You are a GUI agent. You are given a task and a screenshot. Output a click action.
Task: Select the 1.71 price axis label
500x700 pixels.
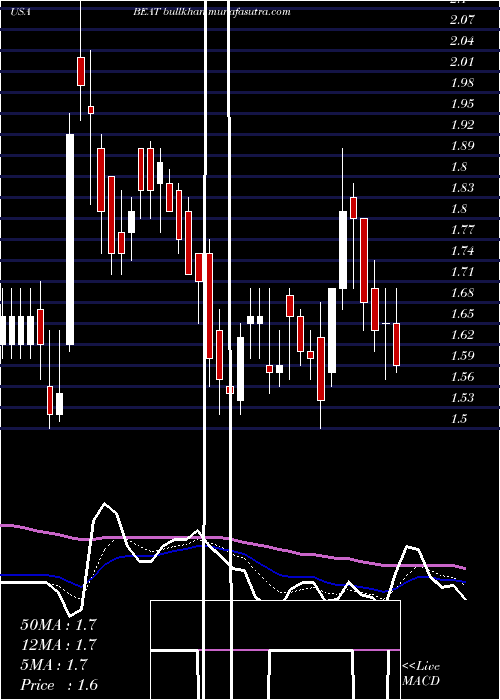point(462,272)
